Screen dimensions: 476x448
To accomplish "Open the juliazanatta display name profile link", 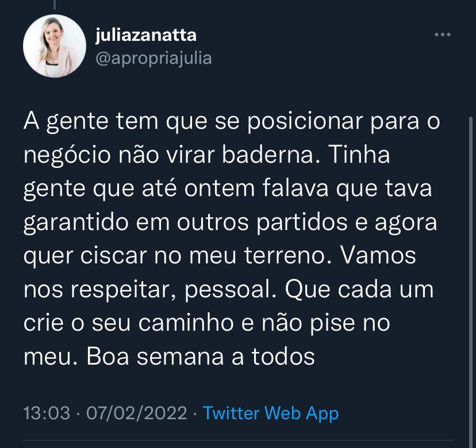I will (x=146, y=36).
